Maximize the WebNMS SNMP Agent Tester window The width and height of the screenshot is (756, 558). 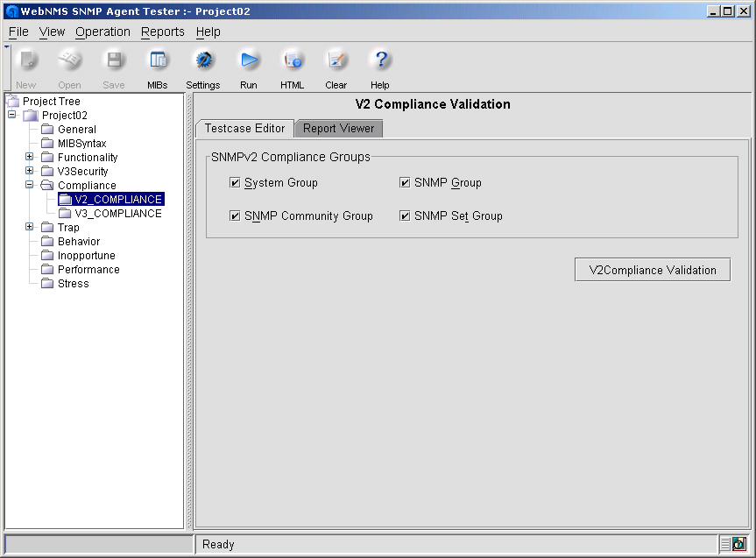(728, 11)
